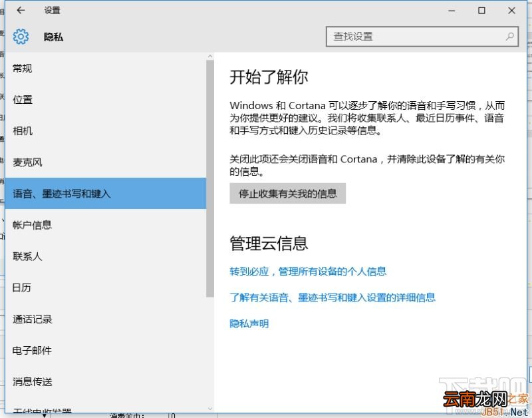This screenshot has width=532, height=418.
Task: Minimize the Settings window
Action: pyautogui.click(x=452, y=11)
